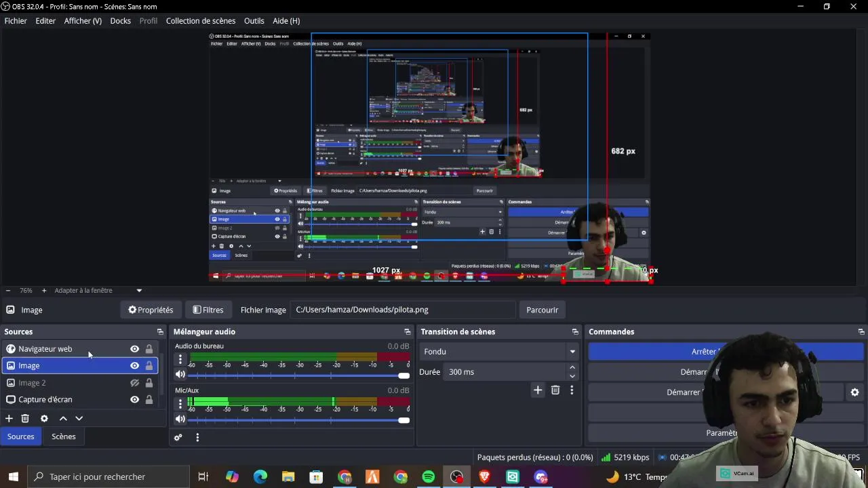The width and height of the screenshot is (868, 488).
Task: Select the Image 2 source row
Action: (x=80, y=383)
